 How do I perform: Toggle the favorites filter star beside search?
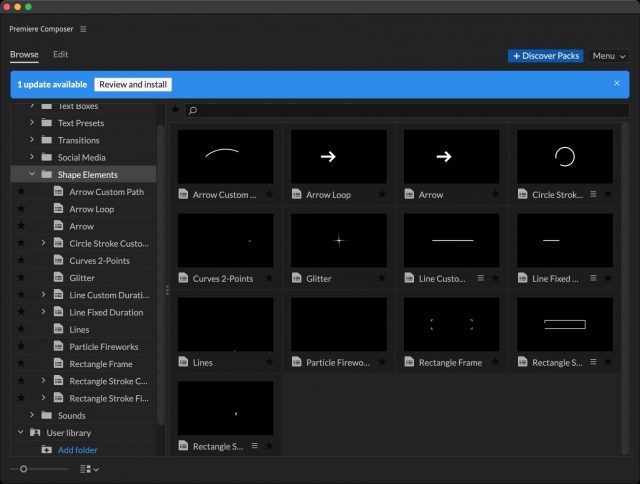[176, 110]
